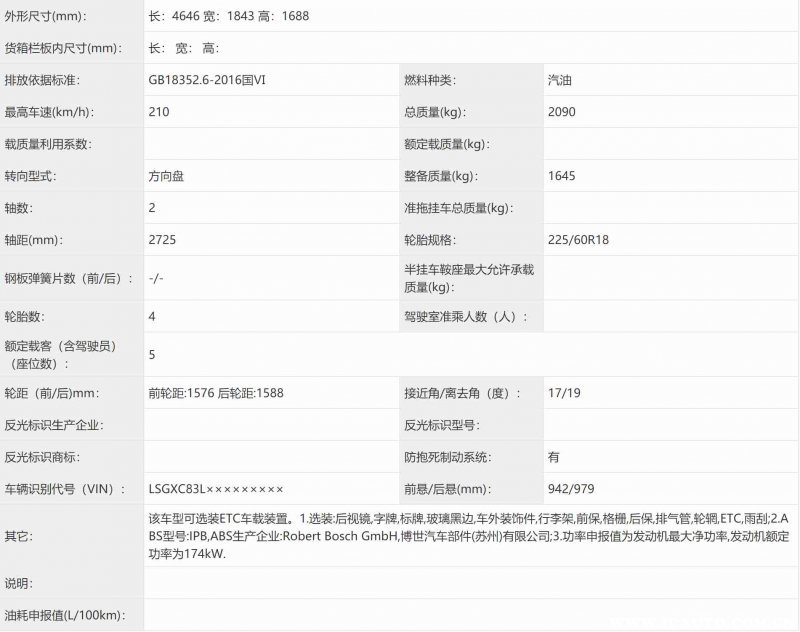Image resolution: width=800 pixels, height=632 pixels.
Task: Click the 轮胎数 value 4
Action: click(x=152, y=316)
